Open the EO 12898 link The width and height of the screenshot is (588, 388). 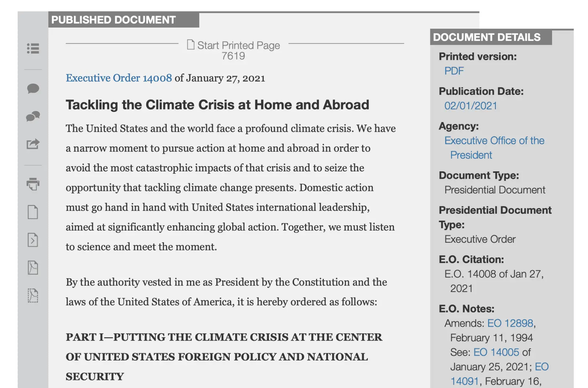point(510,323)
